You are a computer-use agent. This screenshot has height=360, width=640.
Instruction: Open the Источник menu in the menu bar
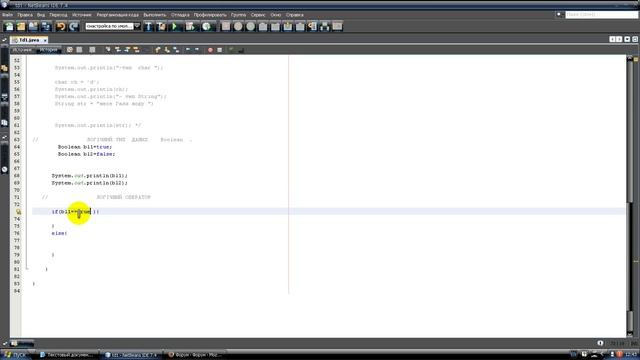[82, 15]
